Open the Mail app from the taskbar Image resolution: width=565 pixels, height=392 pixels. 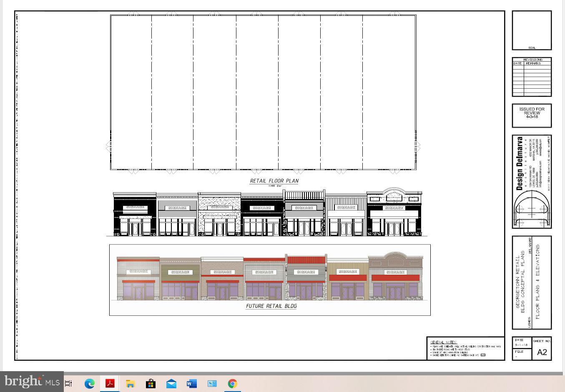point(171,383)
